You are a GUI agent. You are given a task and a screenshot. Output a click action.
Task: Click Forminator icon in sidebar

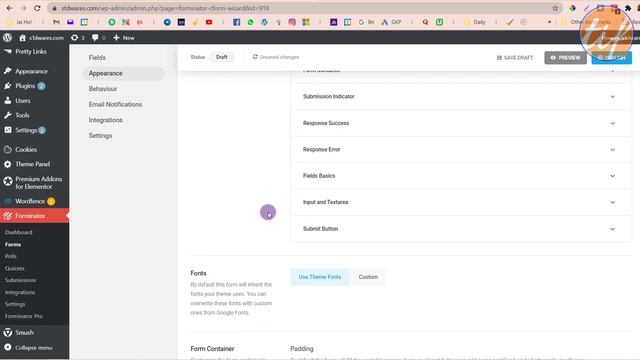click(8, 216)
